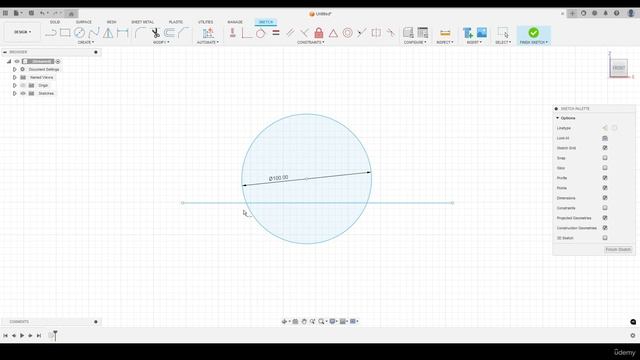Toggle Sketch Grid checkbox
Image resolution: width=640 pixels, height=360 pixels.
click(x=605, y=148)
